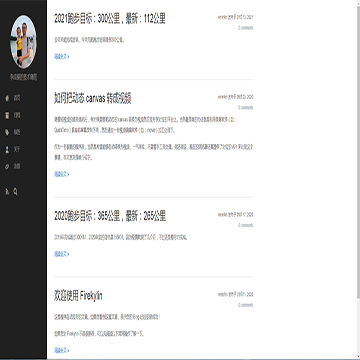Click "阅读全文»" under the 2020 running goal post

click(x=62, y=254)
